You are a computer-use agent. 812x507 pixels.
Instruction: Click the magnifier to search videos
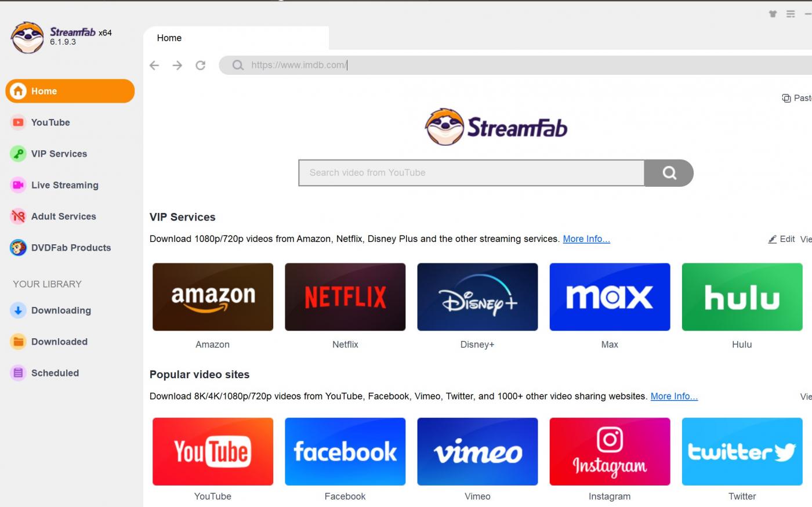point(668,173)
